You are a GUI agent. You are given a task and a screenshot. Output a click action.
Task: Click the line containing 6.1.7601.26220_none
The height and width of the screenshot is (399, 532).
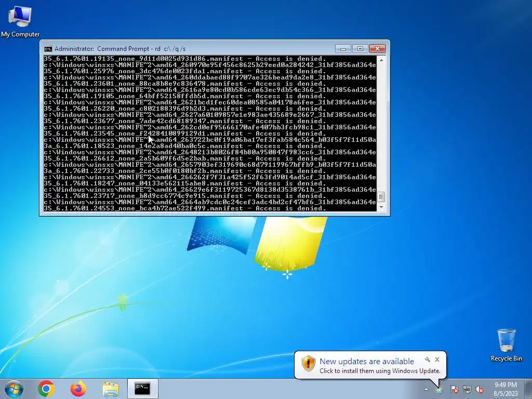click(x=185, y=109)
